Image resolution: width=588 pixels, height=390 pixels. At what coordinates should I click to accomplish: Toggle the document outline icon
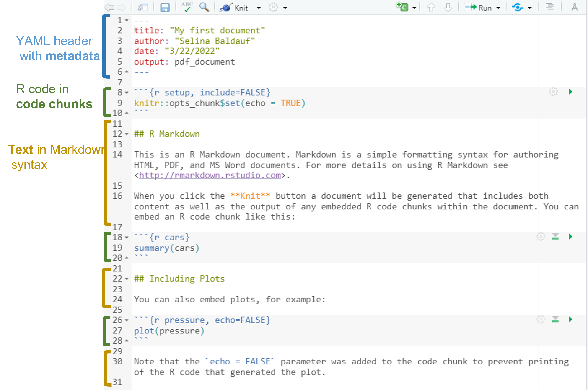[x=550, y=7]
